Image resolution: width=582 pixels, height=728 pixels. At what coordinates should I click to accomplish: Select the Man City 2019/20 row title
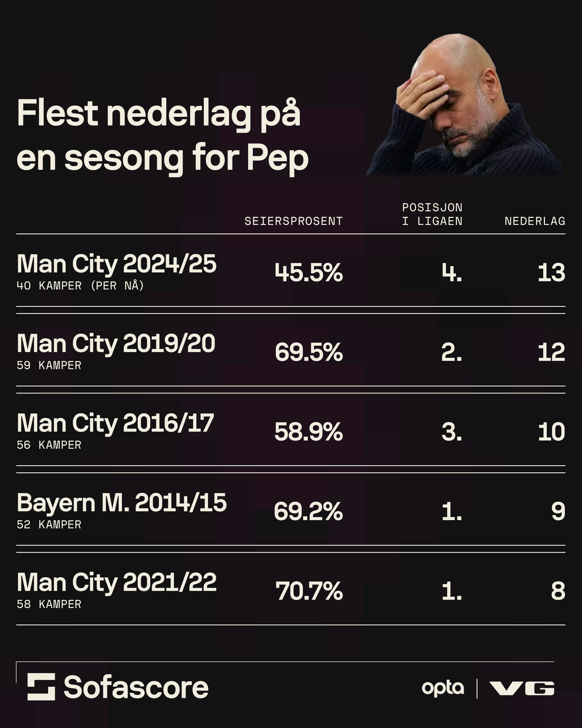(x=116, y=344)
